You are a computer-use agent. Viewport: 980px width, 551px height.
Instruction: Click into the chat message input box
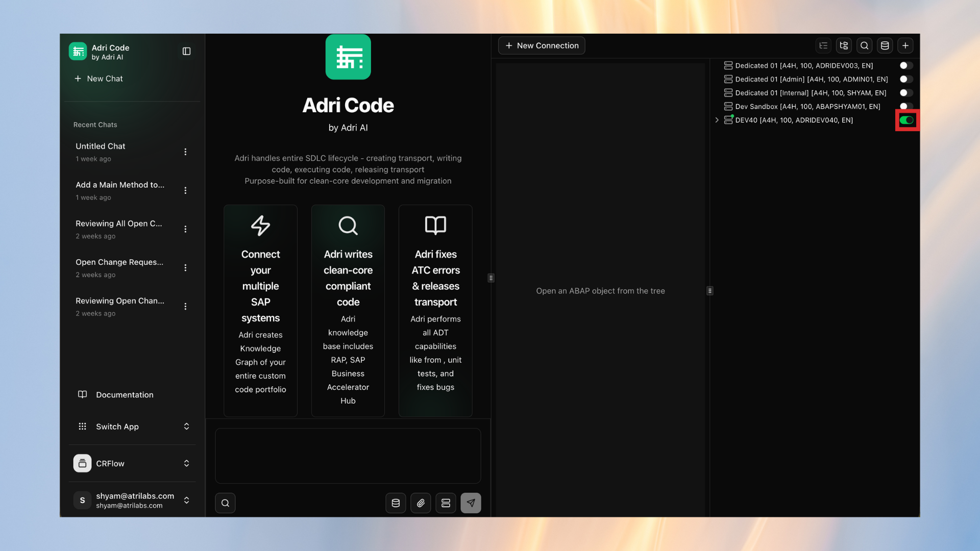click(348, 456)
